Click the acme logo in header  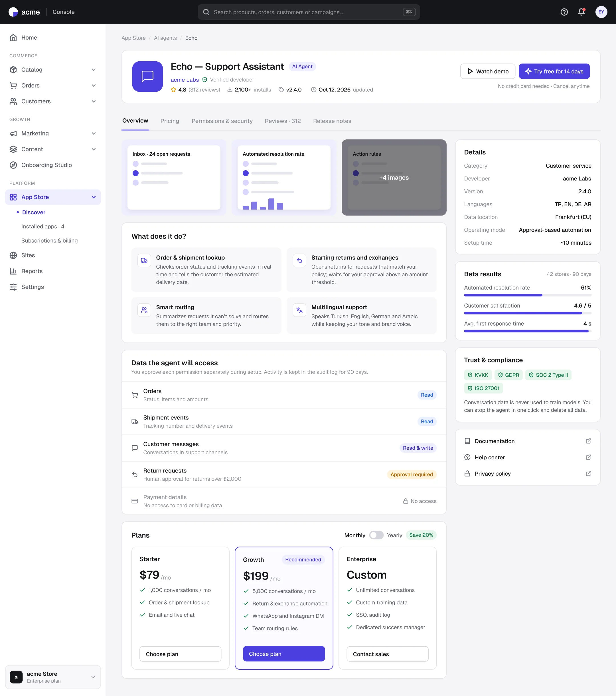point(24,12)
